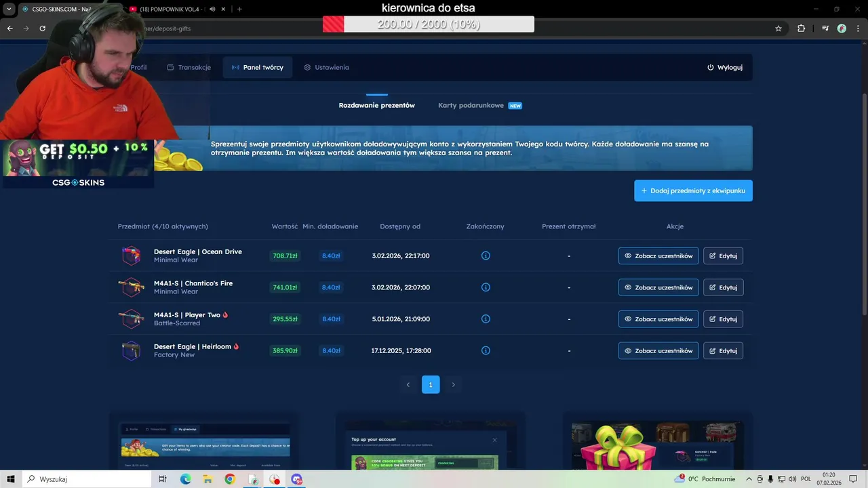Open the Ustawienia tab
The height and width of the screenshot is (488, 868).
[x=326, y=67]
